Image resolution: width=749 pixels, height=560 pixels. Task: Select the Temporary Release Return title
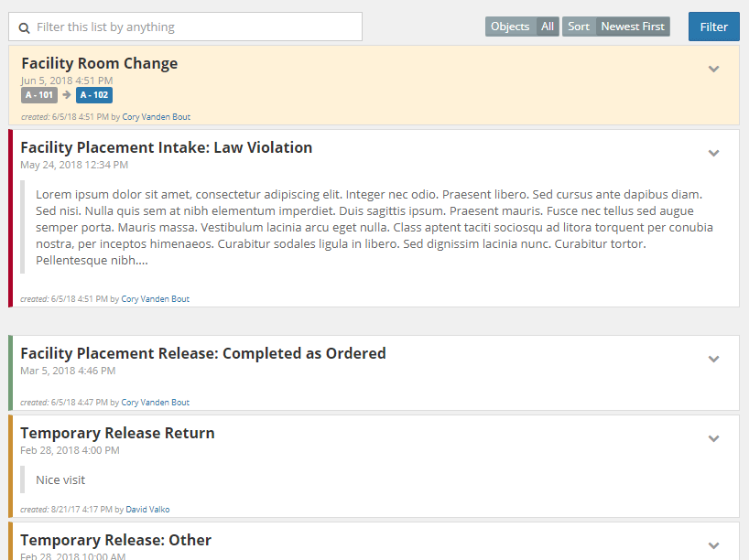pos(117,433)
